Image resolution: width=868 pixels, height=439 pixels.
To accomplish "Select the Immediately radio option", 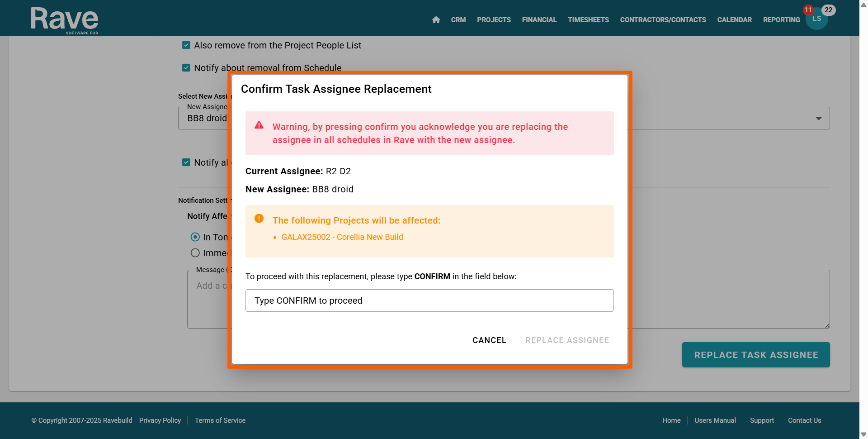I will coord(195,253).
